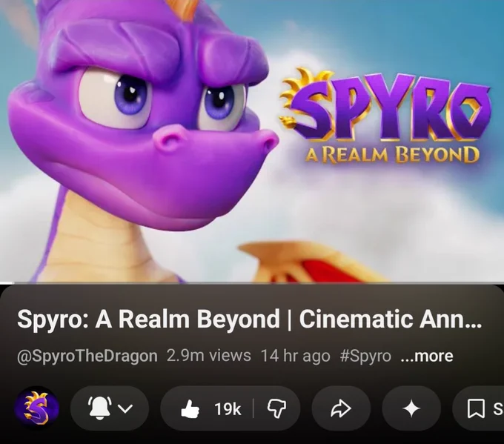Click the video progress bar
This screenshot has height=444, width=504.
(x=252, y=283)
